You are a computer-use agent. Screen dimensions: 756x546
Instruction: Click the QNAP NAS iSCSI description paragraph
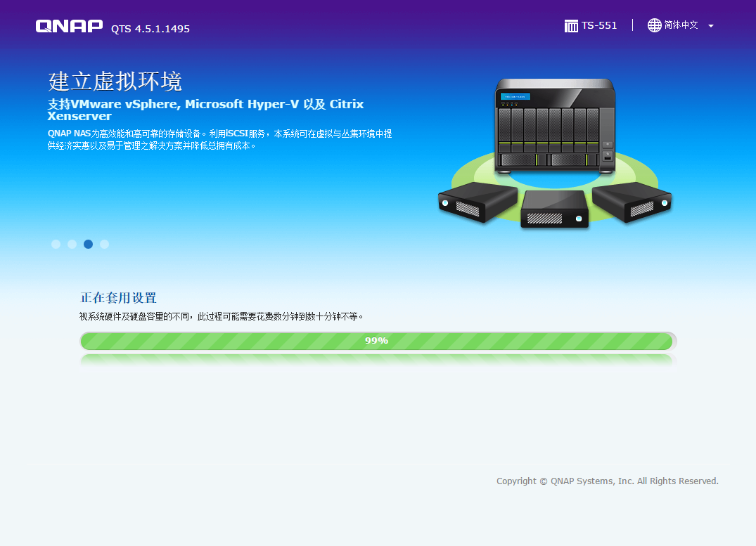click(x=219, y=139)
